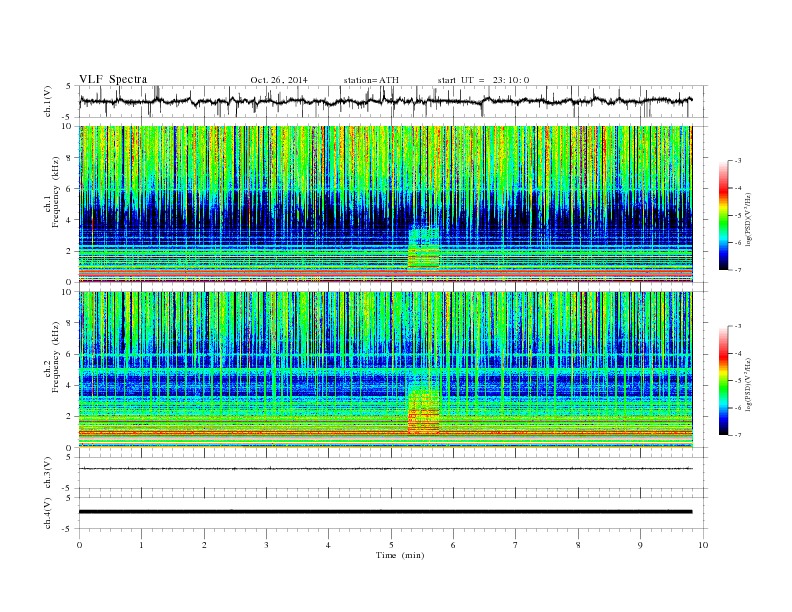Click the ch.1 voltage waveform trace
Screen dimensions: 792x612
385,101
